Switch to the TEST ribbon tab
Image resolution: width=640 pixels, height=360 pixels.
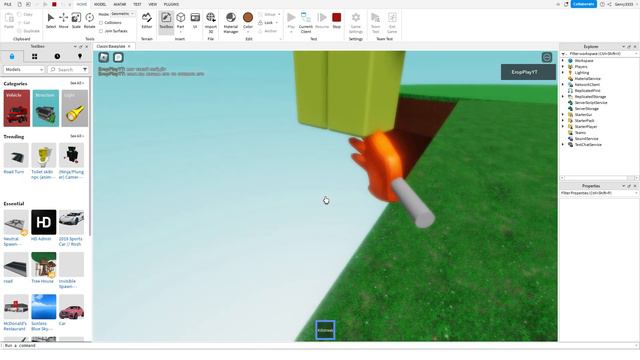click(x=137, y=4)
